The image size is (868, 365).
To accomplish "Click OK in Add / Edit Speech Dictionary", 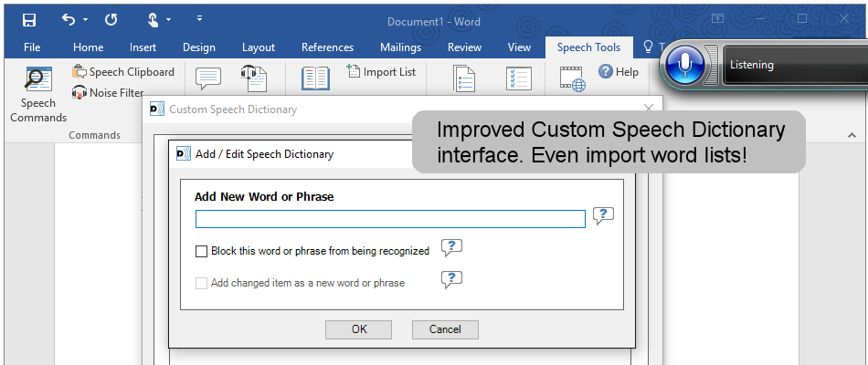I will tap(359, 329).
